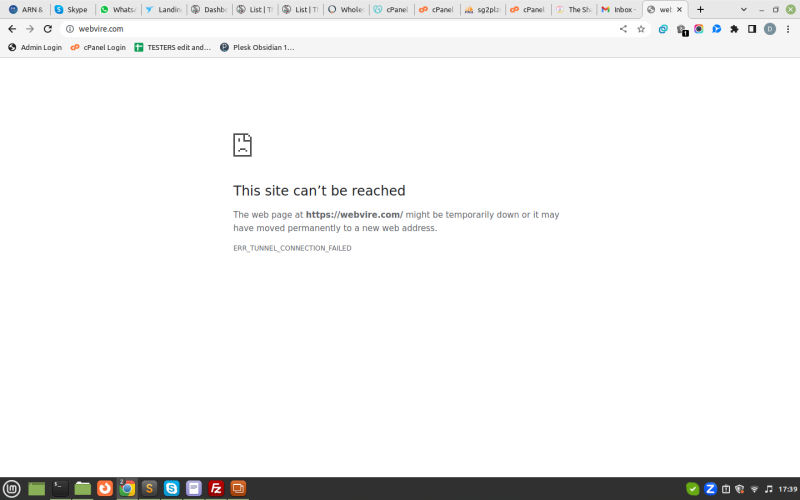Open the purple notes app in panel
This screenshot has height=500, width=800.
(194, 489)
